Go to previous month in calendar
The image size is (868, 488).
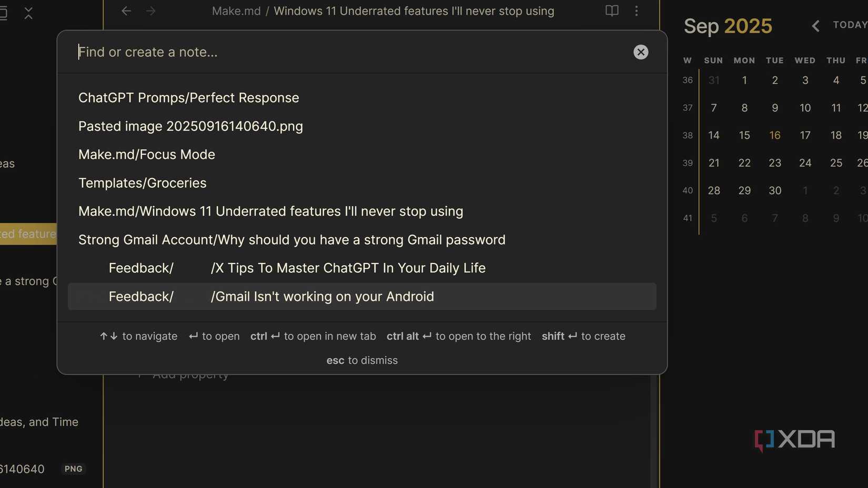815,26
